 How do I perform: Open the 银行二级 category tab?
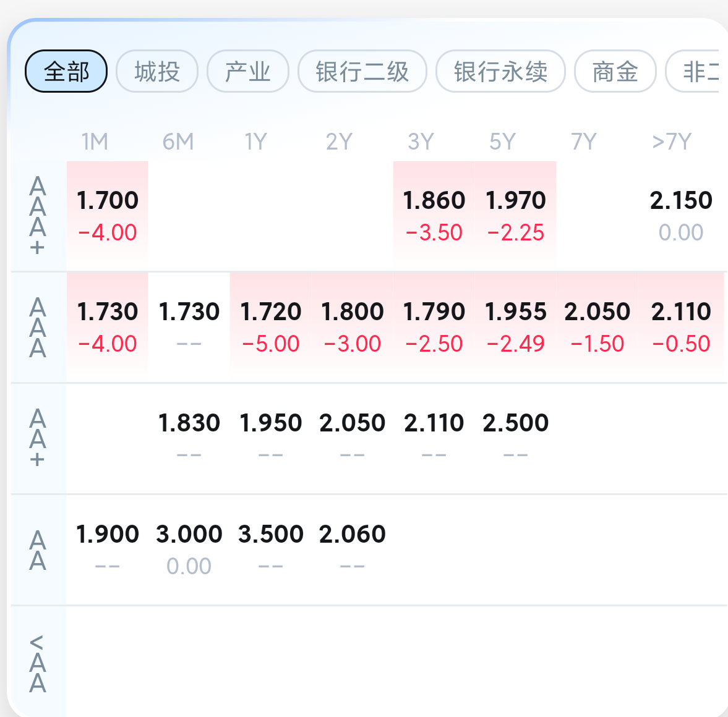point(362,71)
